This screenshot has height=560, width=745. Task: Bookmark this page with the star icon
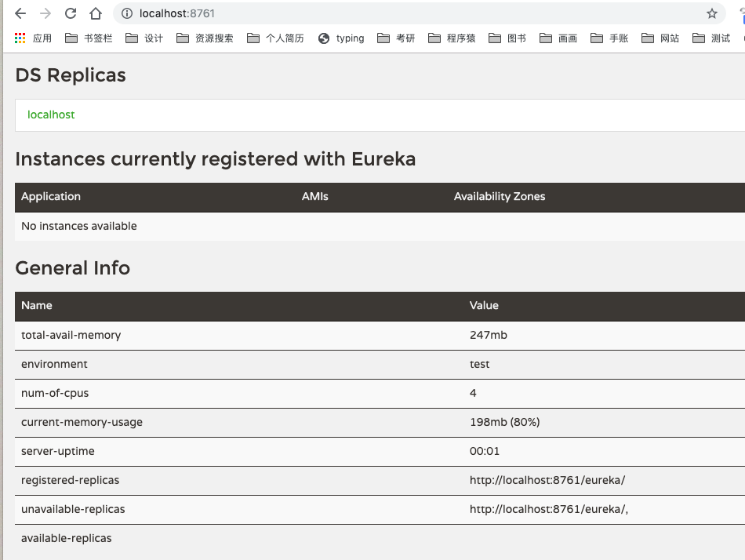coord(711,13)
